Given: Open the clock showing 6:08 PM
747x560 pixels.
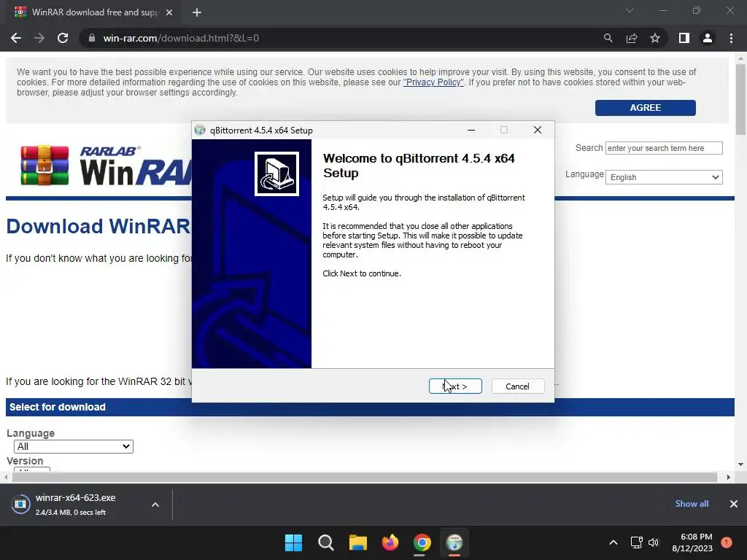Looking at the screenshot, I should click(692, 542).
